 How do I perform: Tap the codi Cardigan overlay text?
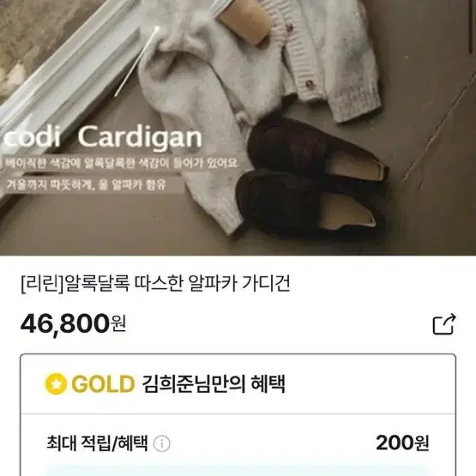click(103, 138)
